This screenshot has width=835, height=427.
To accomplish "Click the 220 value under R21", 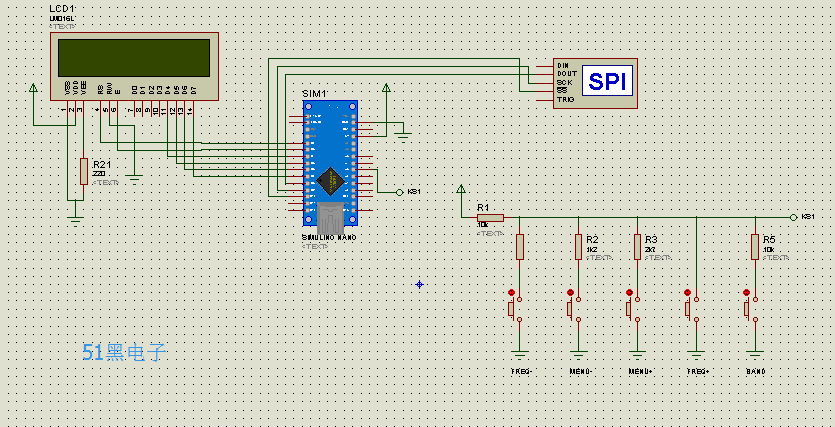I will tap(99, 174).
